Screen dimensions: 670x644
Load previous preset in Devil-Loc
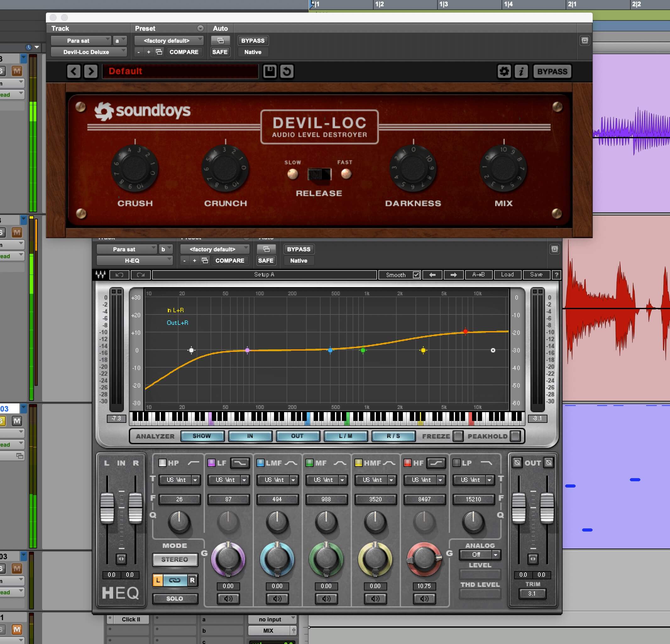tap(74, 71)
